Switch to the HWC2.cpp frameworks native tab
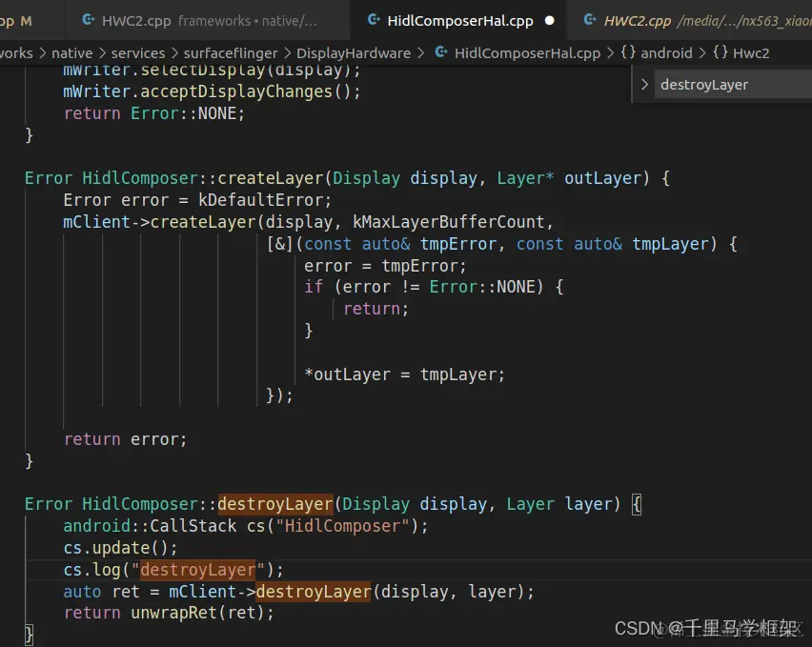The width and height of the screenshot is (812, 647). coord(207,21)
